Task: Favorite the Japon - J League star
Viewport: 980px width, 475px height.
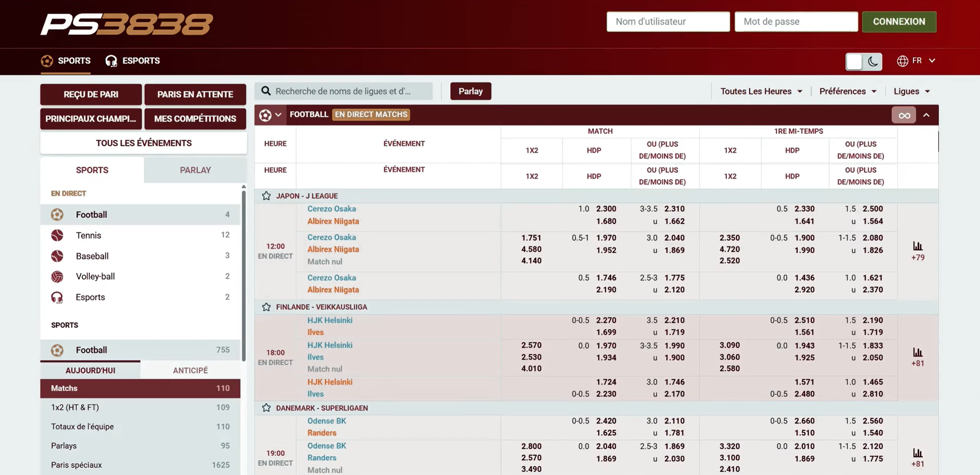Action: click(x=266, y=196)
